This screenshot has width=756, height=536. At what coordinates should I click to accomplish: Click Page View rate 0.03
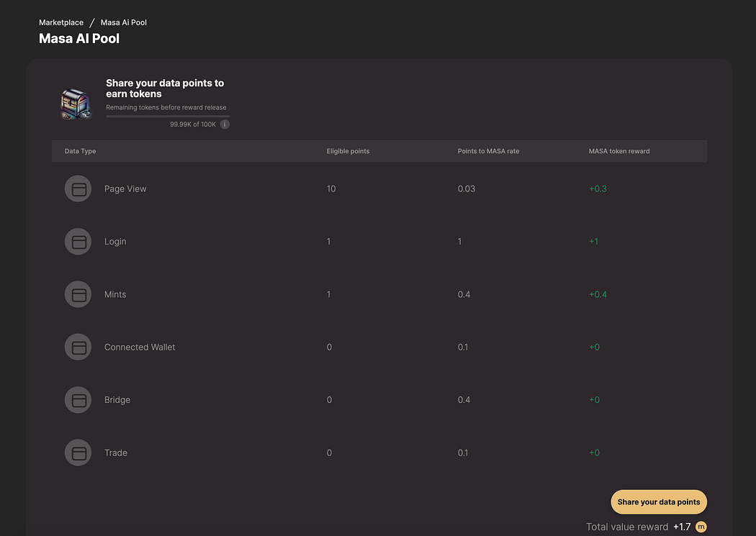[x=467, y=188]
